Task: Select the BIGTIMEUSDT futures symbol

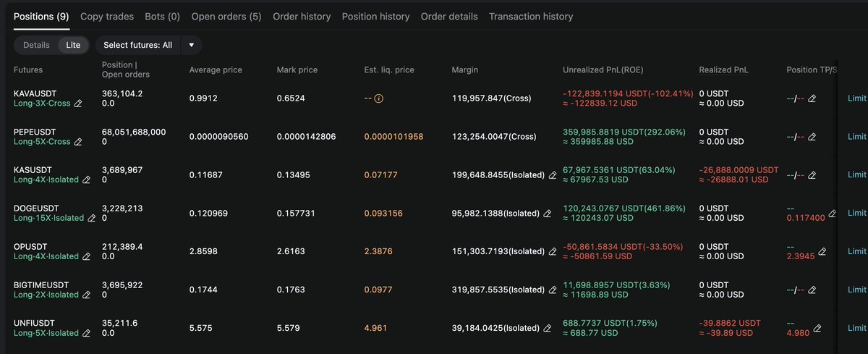Action: 43,285
